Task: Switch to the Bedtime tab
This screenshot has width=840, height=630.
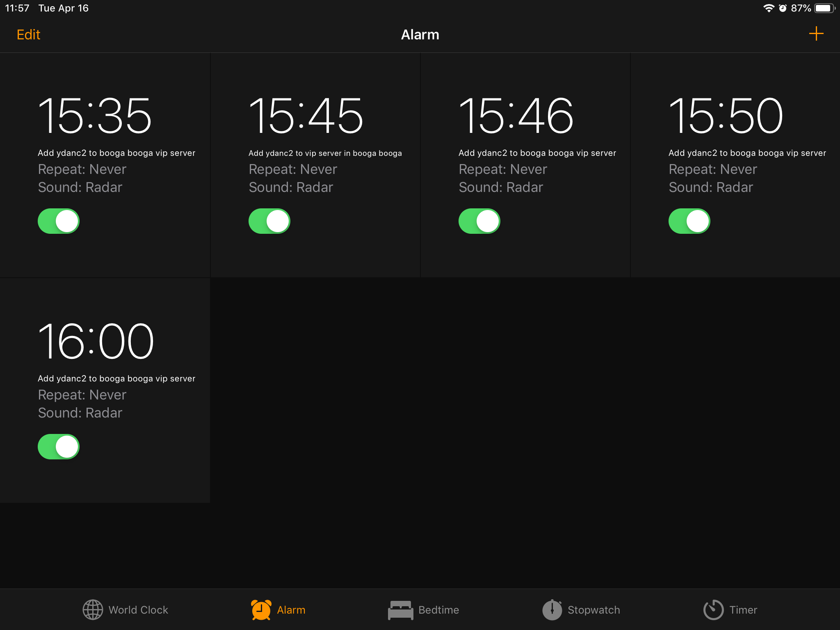Action: (420, 609)
